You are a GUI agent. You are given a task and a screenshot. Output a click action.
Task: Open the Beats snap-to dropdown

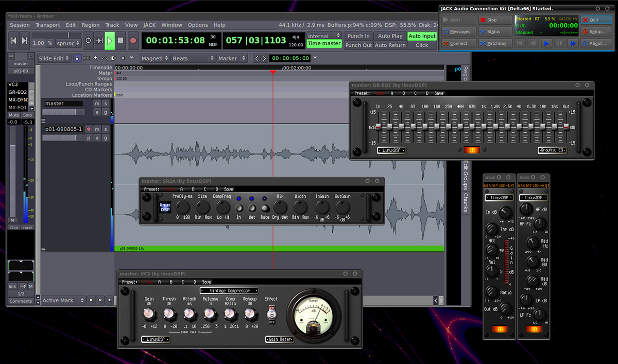[193, 58]
